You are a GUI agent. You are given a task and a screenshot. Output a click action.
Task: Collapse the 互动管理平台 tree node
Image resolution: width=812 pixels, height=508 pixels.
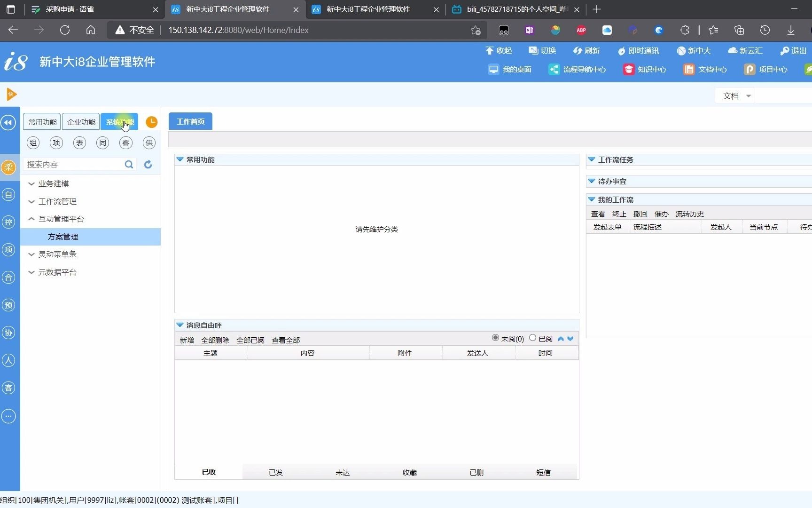tap(31, 219)
